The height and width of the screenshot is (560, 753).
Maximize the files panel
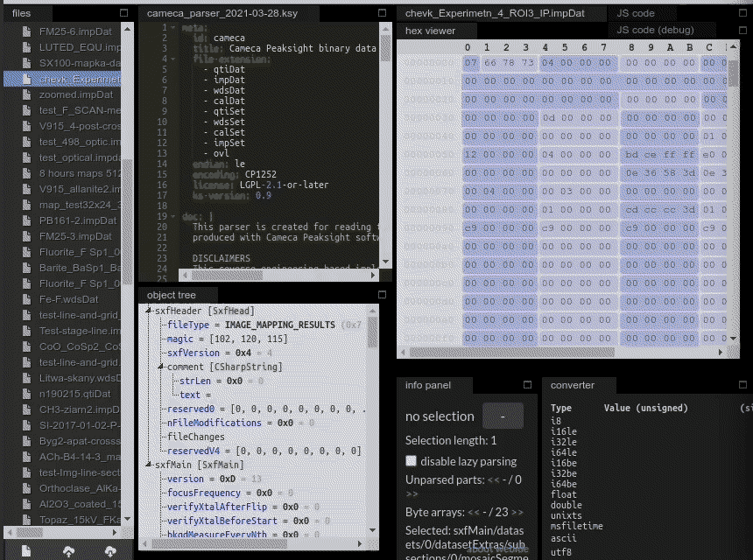pos(123,13)
